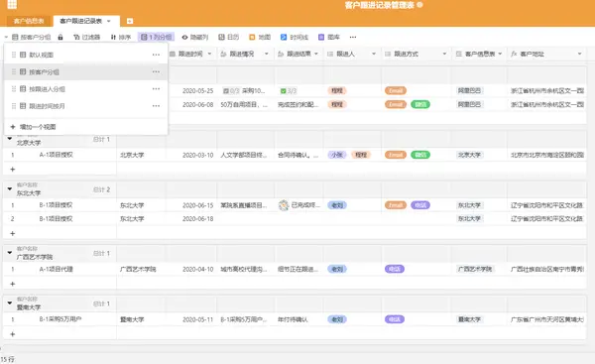Open the 排序 sort tool
595x364 pixels.
[x=121, y=37]
